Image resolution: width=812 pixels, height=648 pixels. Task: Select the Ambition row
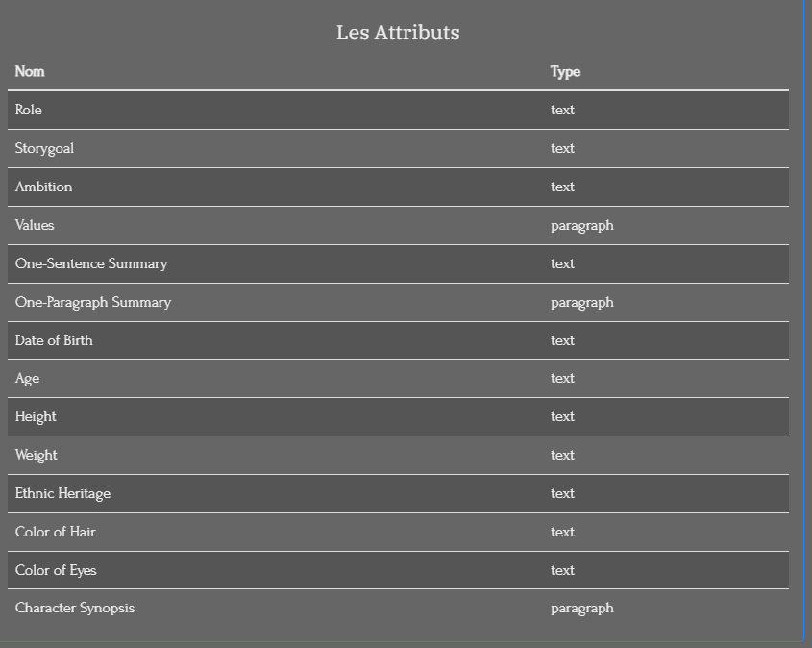click(398, 187)
